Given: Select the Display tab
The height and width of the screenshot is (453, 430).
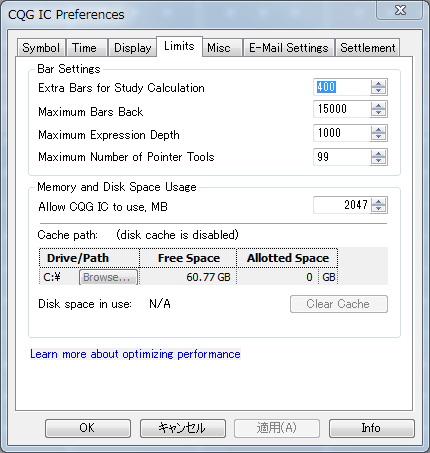Looking at the screenshot, I should (132, 48).
